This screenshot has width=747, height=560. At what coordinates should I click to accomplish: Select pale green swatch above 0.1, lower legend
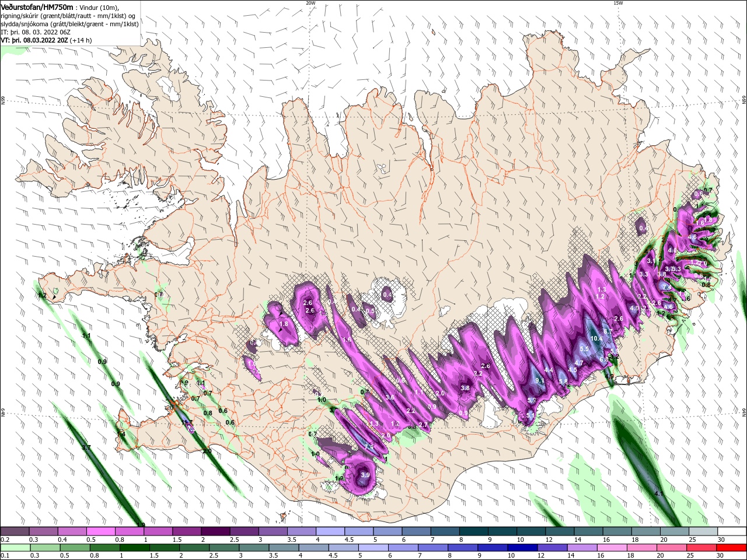pos(15,547)
